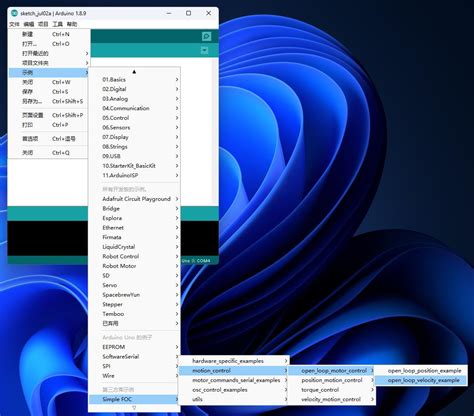Open LiquidCrystal library examples
The image size is (474, 416).
pyautogui.click(x=134, y=247)
